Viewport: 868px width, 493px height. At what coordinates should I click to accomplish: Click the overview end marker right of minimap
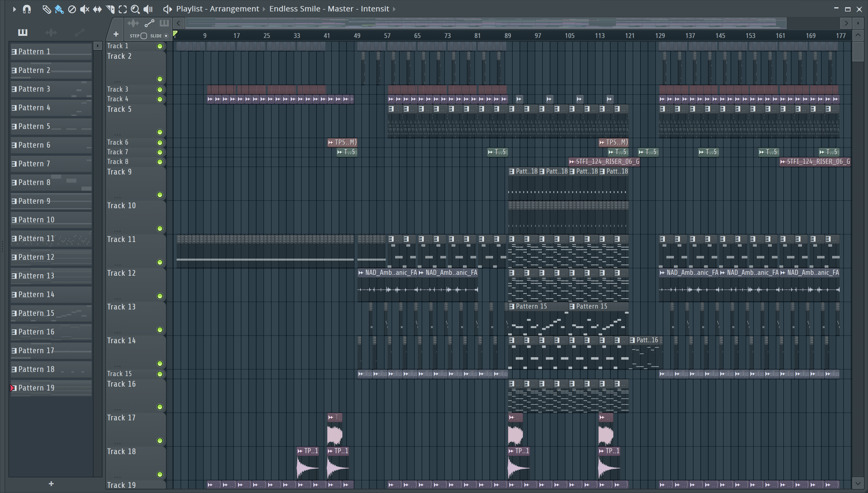tap(858, 24)
